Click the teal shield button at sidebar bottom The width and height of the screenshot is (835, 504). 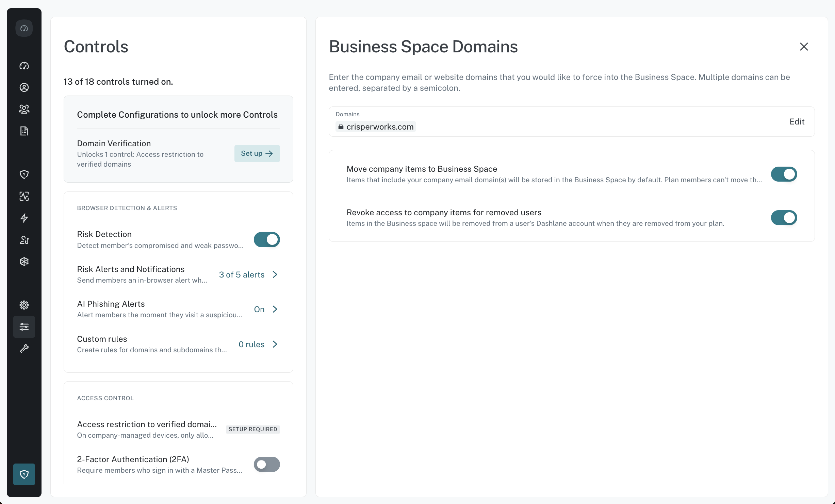24,474
